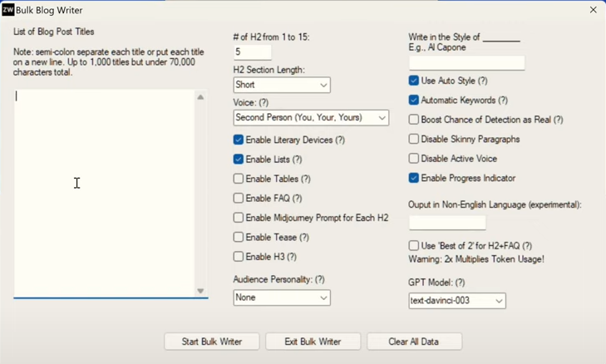Click the number of H2 input field
Viewport: 606px width, 364px height.
tap(253, 52)
